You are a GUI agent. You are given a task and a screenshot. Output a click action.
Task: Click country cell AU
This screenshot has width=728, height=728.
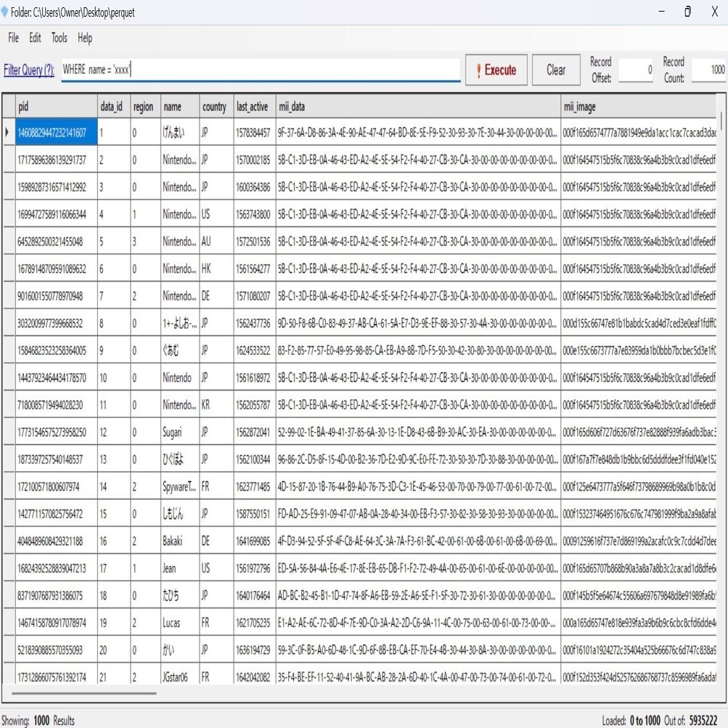click(x=216, y=242)
